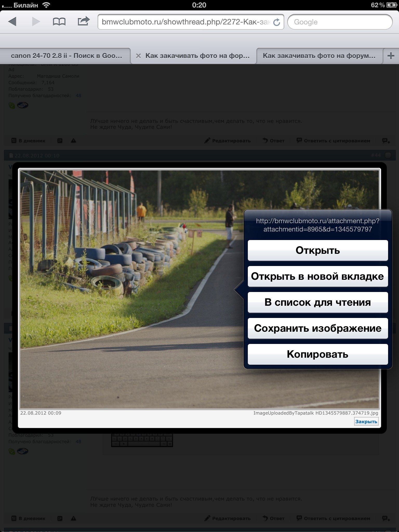This screenshot has width=399, height=532.
Task: Toggle the checkbox for post #44
Action: (388, 155)
